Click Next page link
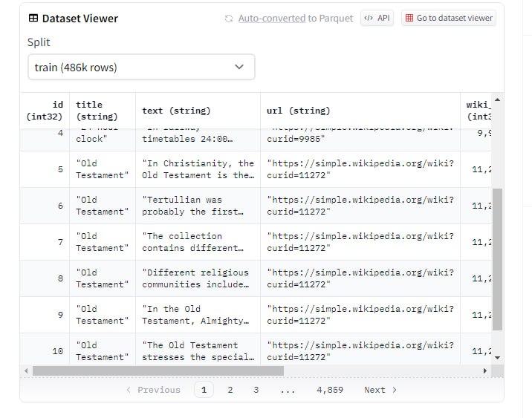This screenshot has width=532, height=418. pyautogui.click(x=380, y=390)
